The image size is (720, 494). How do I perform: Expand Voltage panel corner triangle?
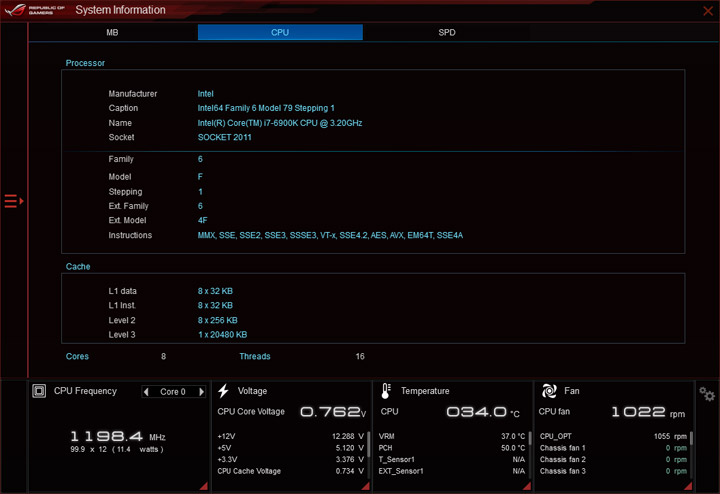tap(366, 486)
